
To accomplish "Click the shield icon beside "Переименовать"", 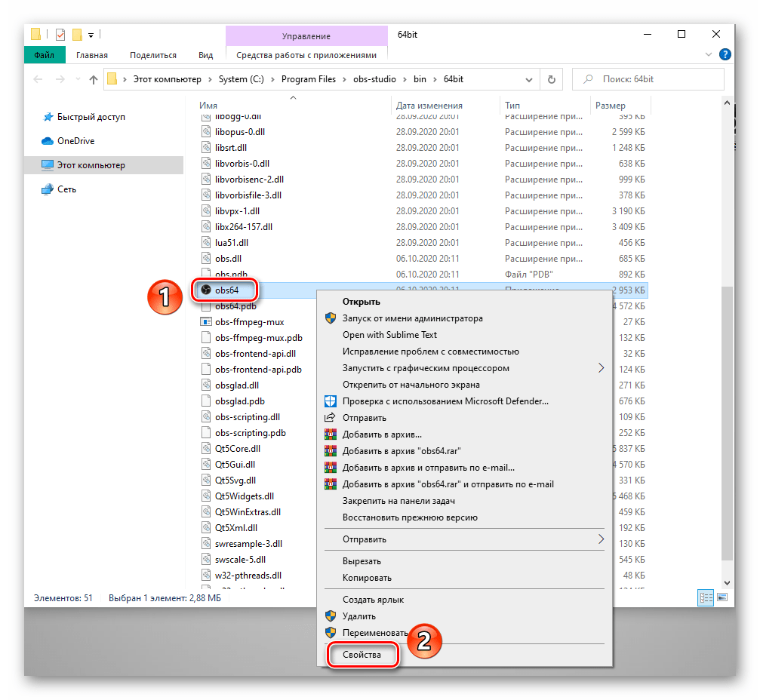I will 330,633.
